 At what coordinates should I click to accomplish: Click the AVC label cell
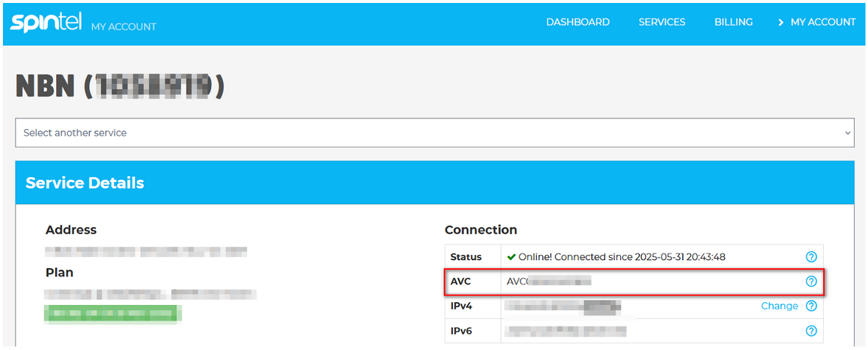473,281
